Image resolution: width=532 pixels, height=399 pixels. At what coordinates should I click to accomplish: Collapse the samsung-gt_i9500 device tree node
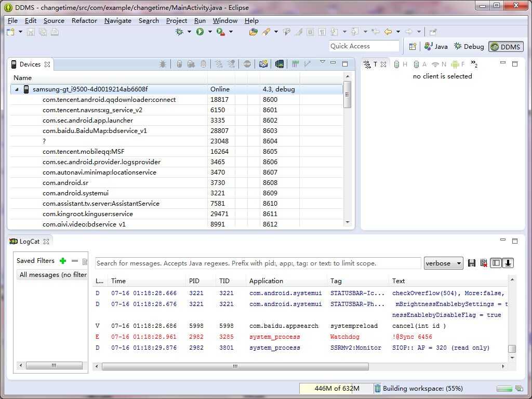pos(17,89)
